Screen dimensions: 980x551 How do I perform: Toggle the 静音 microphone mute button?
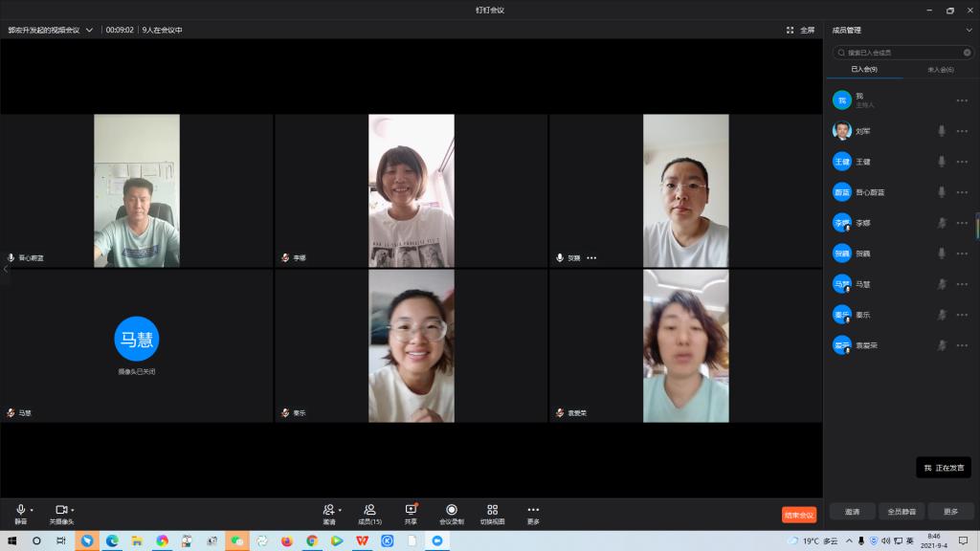pos(20,510)
